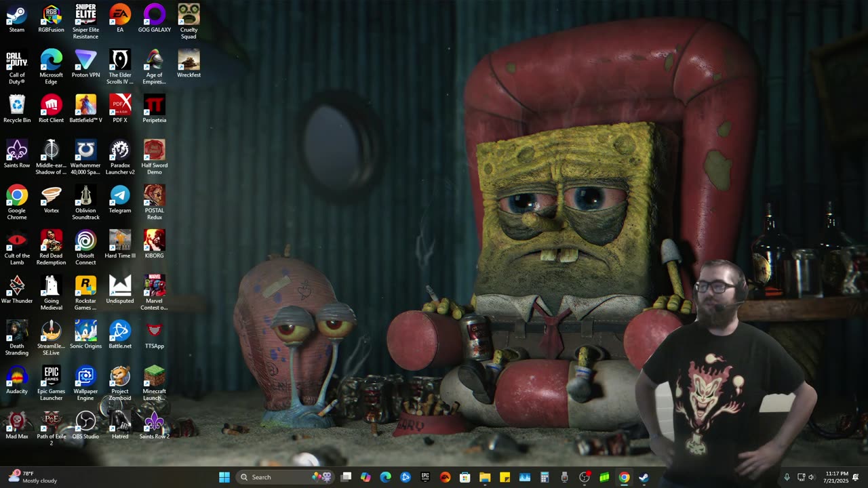The width and height of the screenshot is (868, 488).
Task: Click the POSTAL Redux desktop icon
Action: 155,203
